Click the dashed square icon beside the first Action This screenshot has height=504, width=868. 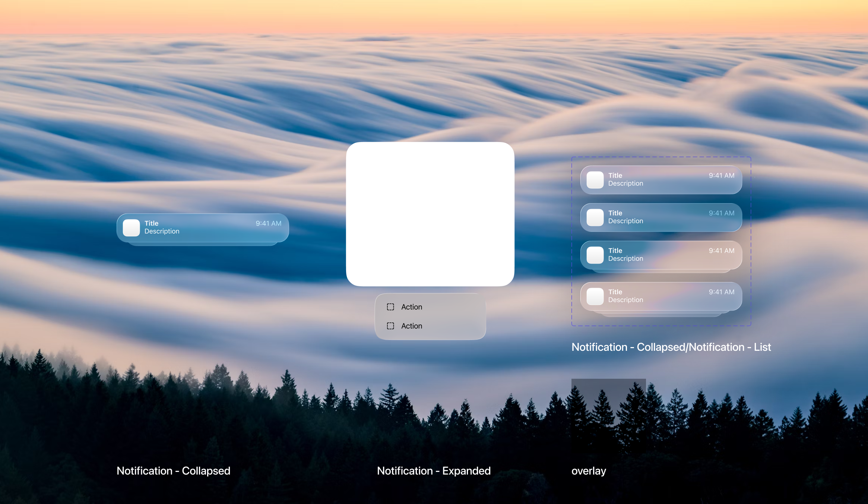[x=390, y=307]
